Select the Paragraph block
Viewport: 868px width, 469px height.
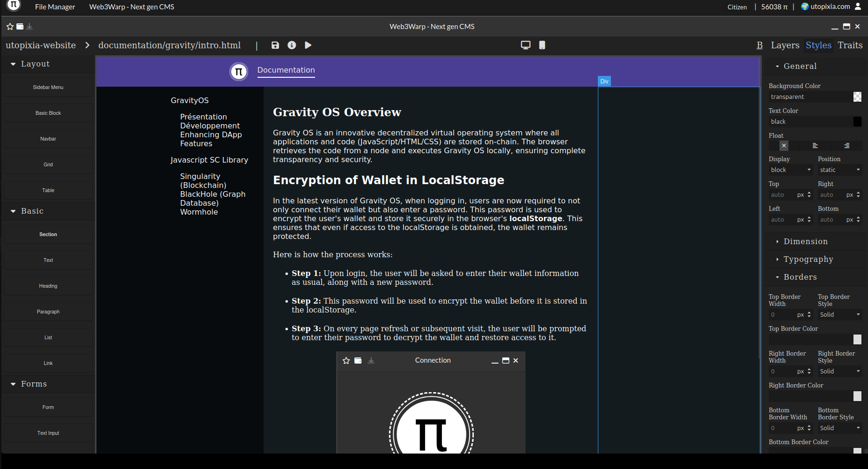coord(48,312)
